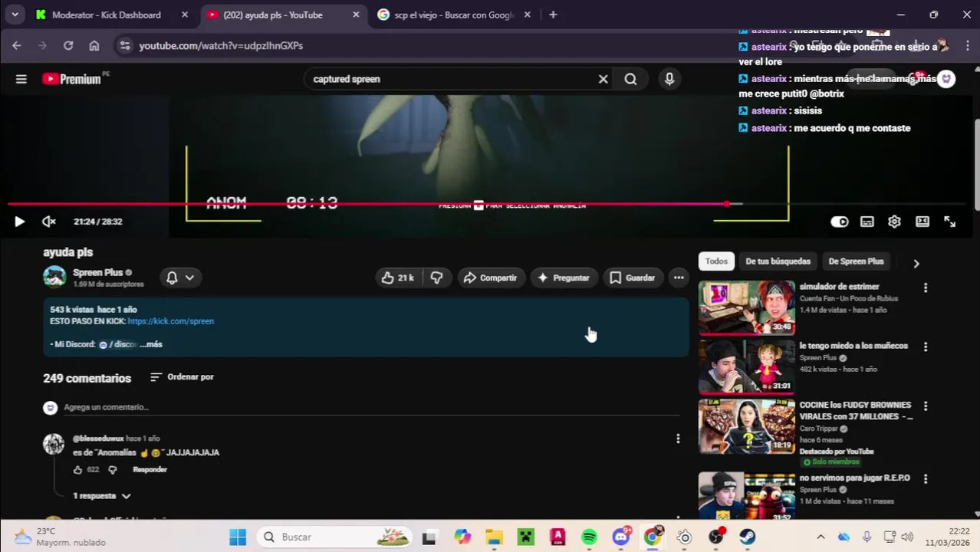Open Steam from the taskbar

(747, 537)
